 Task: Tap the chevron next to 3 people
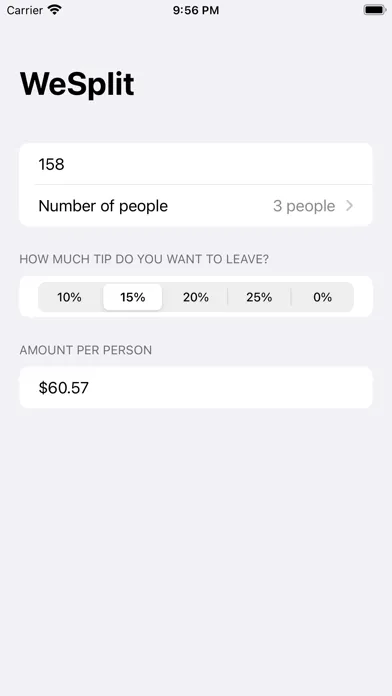(349, 206)
